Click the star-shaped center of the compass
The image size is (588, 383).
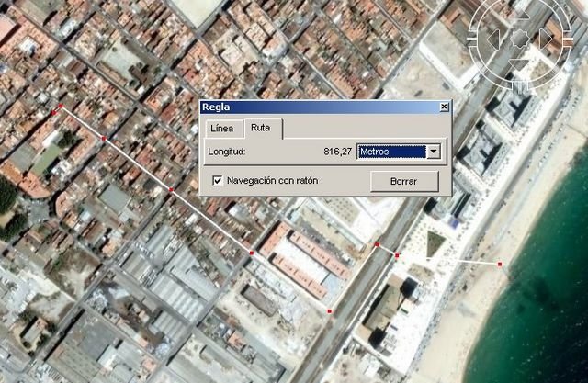tap(520, 39)
